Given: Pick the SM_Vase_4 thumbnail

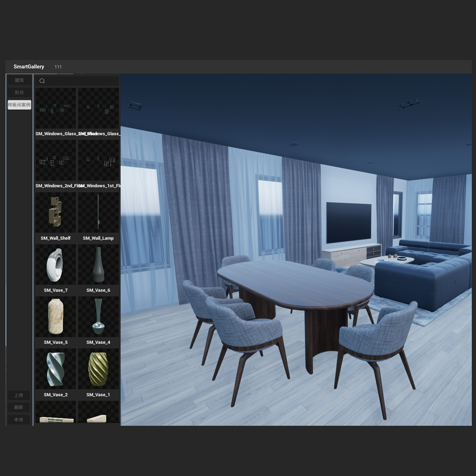Looking at the screenshot, I should (x=98, y=317).
